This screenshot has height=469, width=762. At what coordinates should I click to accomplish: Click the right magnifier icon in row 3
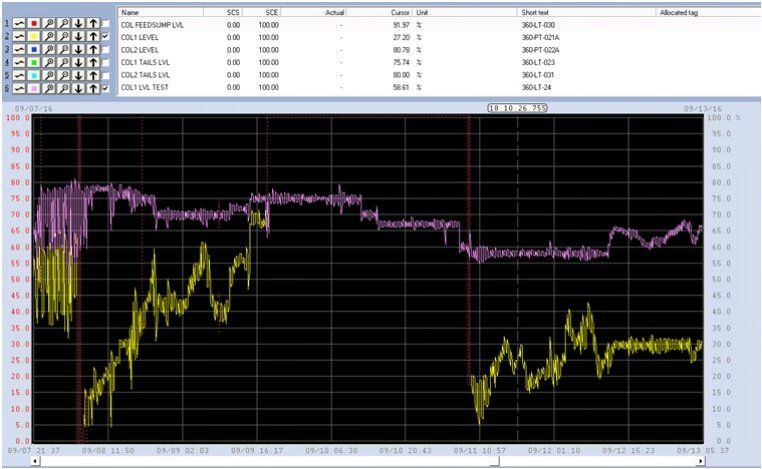click(x=63, y=50)
